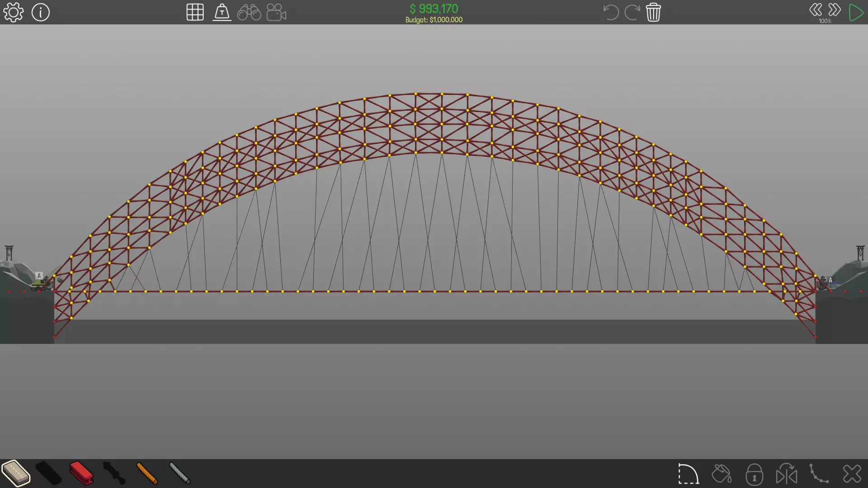Activate the dashed selection tool
Viewport: 868px width, 488px height.
(x=688, y=474)
